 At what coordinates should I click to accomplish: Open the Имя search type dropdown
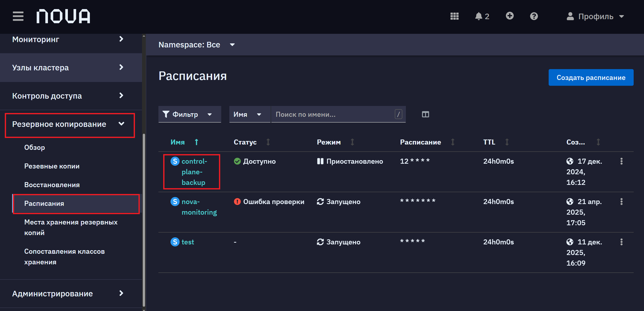click(x=250, y=114)
